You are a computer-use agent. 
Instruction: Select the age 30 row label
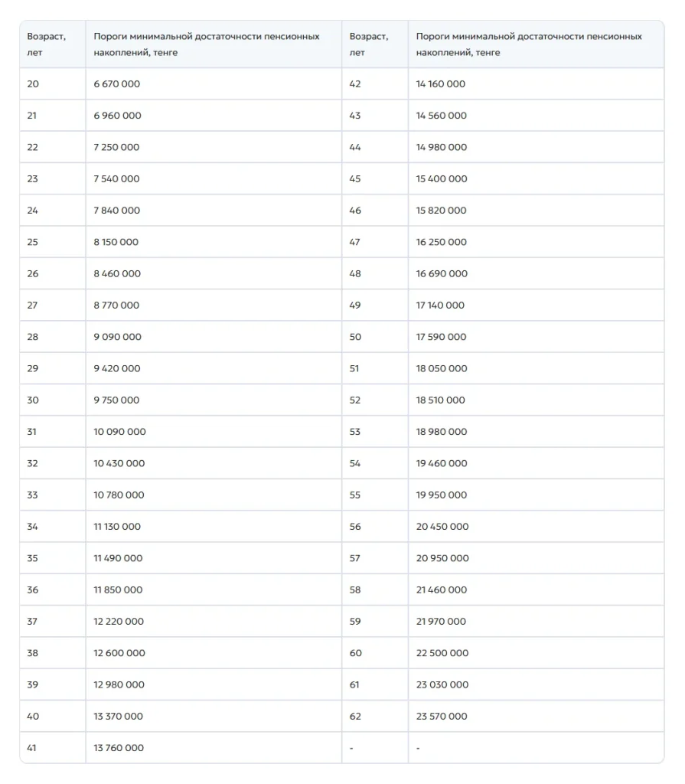tap(53, 400)
